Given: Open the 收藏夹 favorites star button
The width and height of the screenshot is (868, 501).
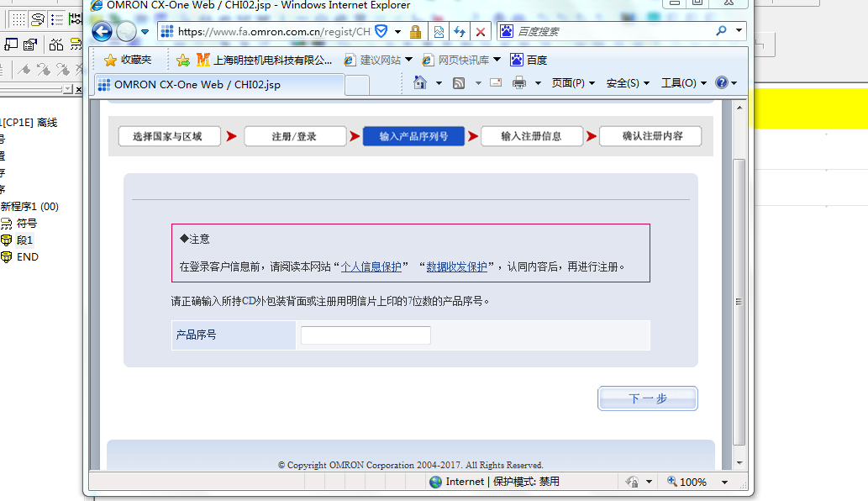Looking at the screenshot, I should [128, 60].
